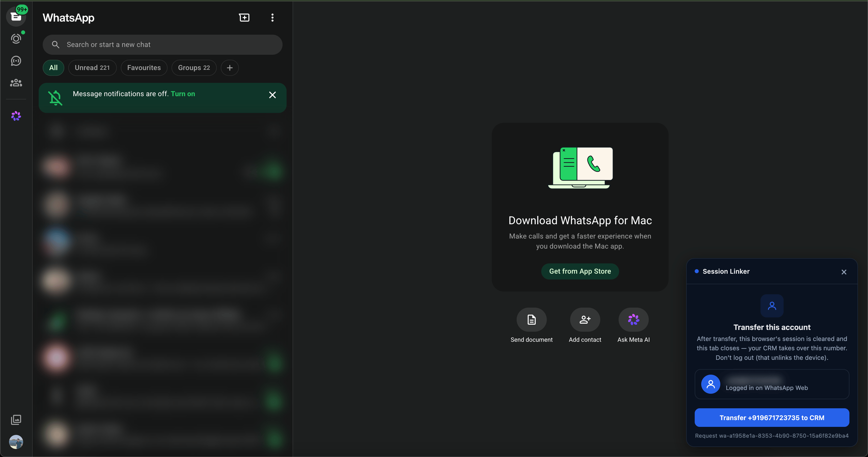The image size is (868, 457).
Task: Click the muted bell icon in notification banner
Action: click(x=55, y=98)
